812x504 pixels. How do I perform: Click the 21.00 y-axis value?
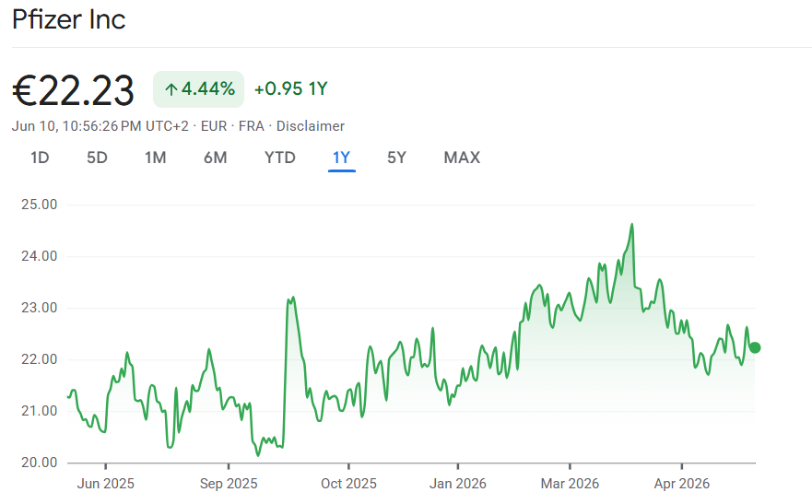click(x=40, y=411)
